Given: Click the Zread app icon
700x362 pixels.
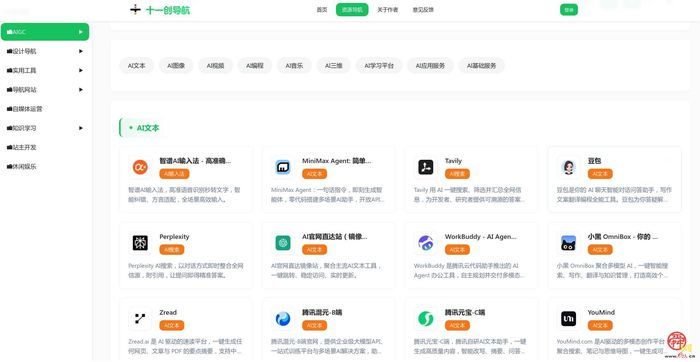Looking at the screenshot, I should (140, 319).
